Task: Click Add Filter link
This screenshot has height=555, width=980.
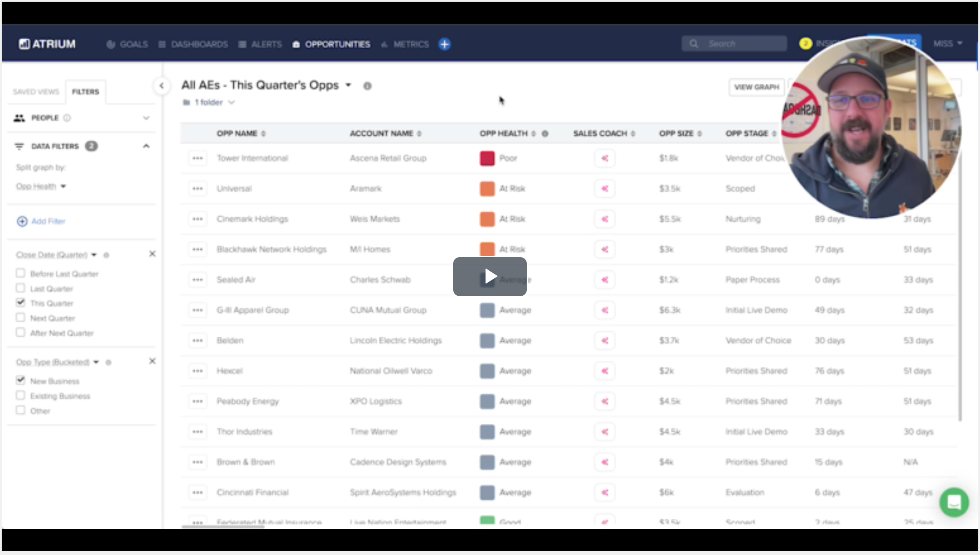Action: 41,221
